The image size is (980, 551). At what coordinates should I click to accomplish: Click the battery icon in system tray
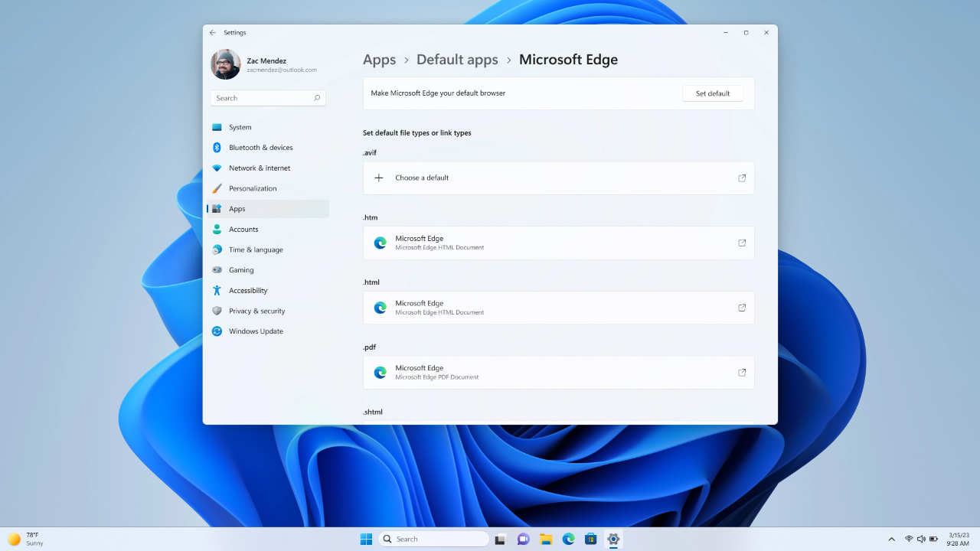[x=933, y=539]
